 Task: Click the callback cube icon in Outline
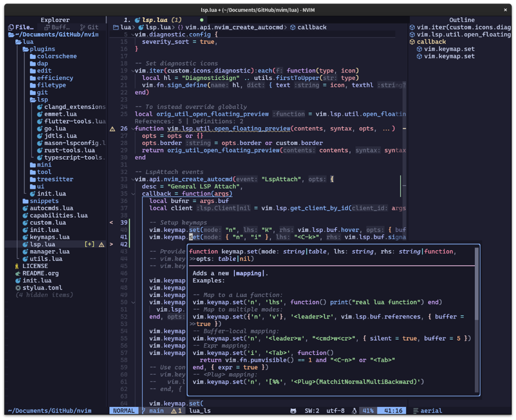click(412, 42)
